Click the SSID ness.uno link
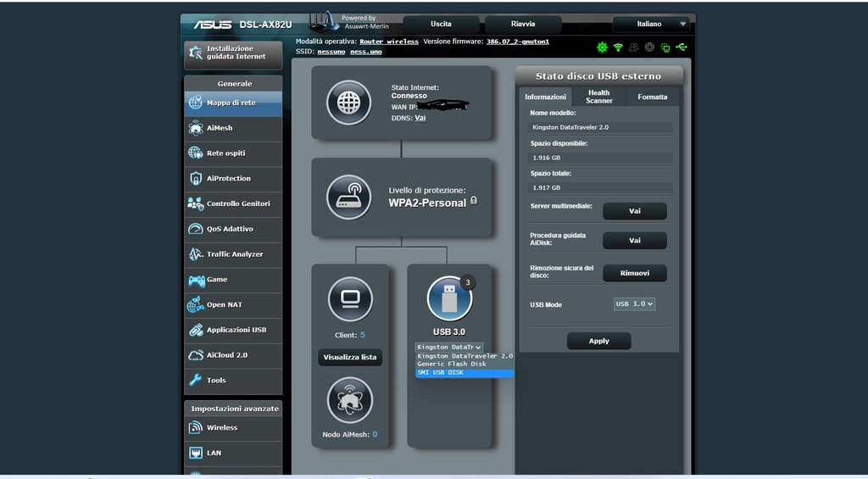The image size is (868, 479). tap(366, 52)
